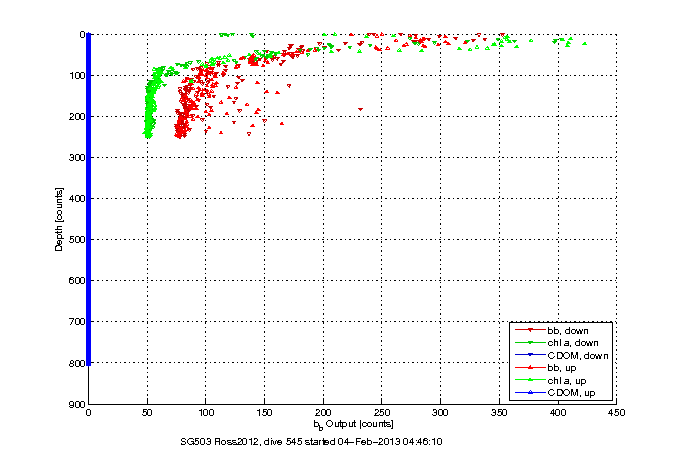Click the isolated red point near 230 counts

360,109
